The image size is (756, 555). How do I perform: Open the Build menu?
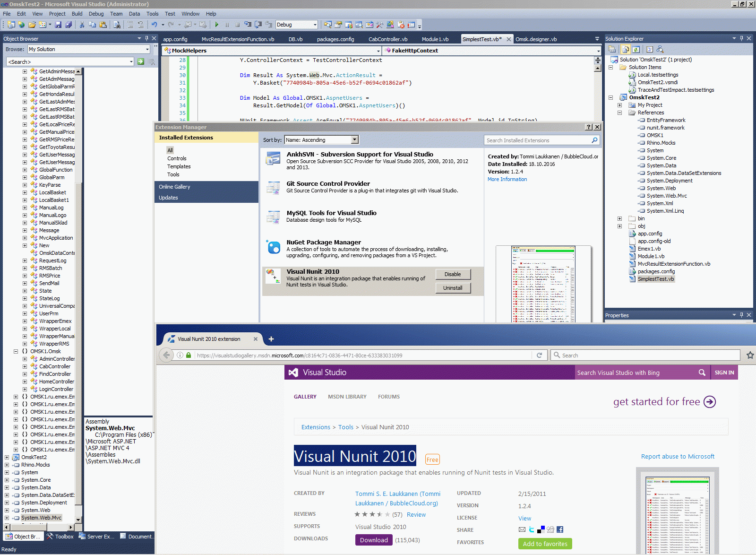click(x=77, y=14)
